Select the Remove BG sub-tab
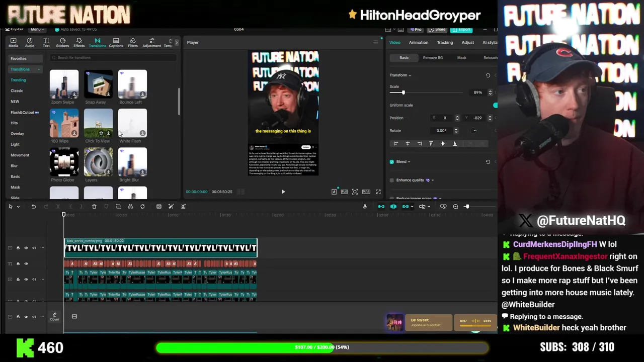The image size is (644, 362). coord(433,58)
